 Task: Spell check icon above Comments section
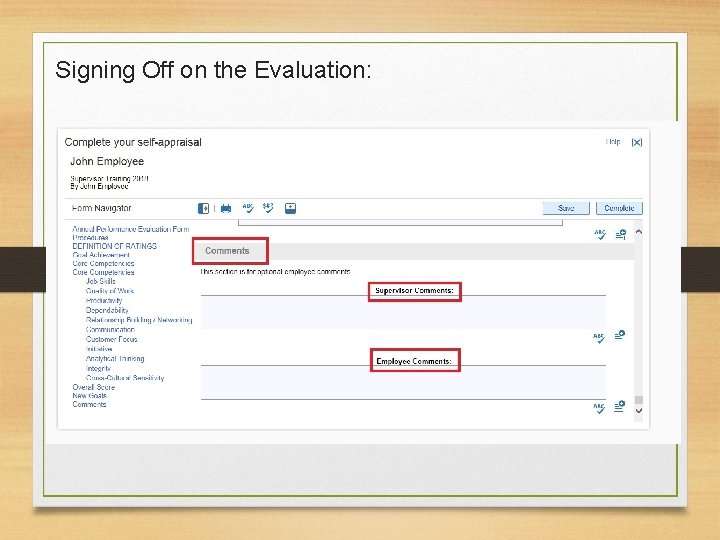coord(600,234)
